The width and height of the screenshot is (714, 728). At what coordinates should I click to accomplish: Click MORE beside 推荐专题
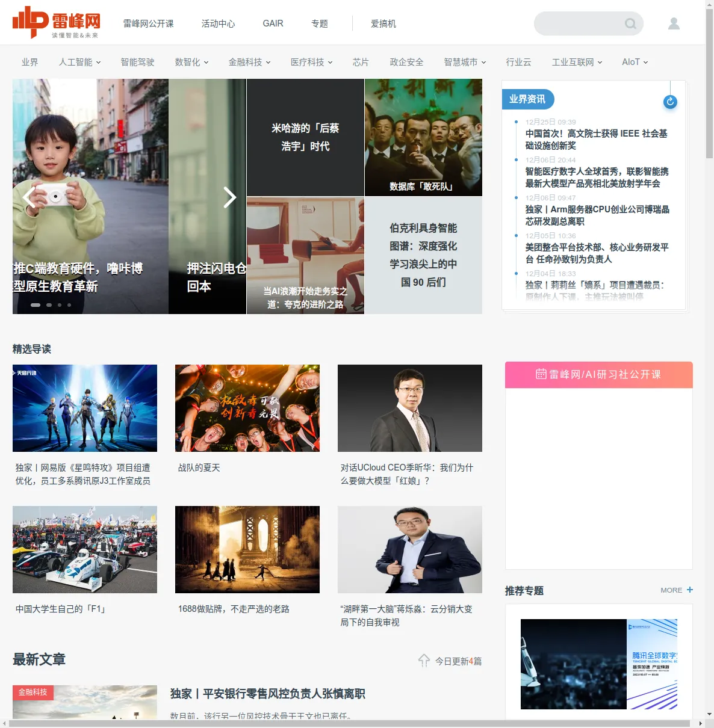point(671,590)
